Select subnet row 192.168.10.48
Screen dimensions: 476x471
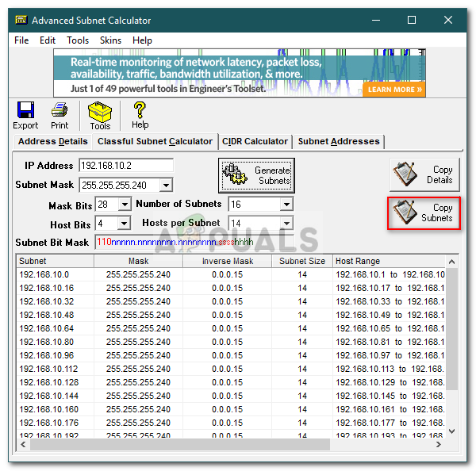coord(231,315)
